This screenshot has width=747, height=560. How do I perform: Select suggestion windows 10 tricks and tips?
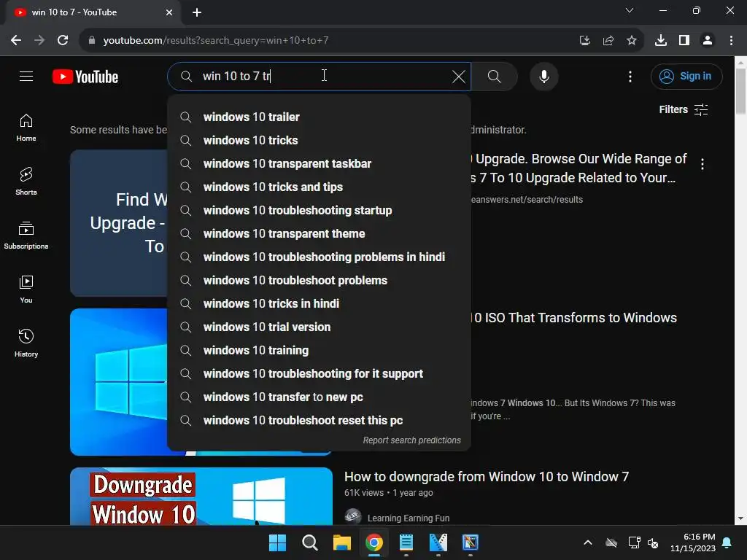320,187
